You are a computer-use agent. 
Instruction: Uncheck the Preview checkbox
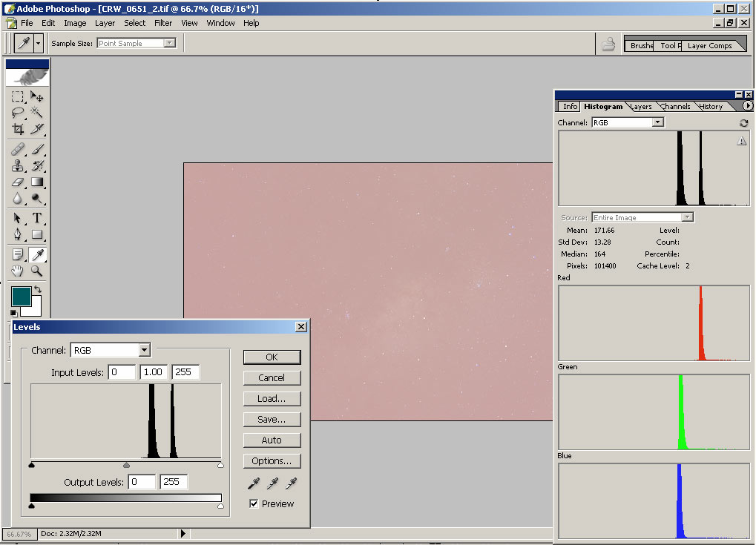point(254,504)
